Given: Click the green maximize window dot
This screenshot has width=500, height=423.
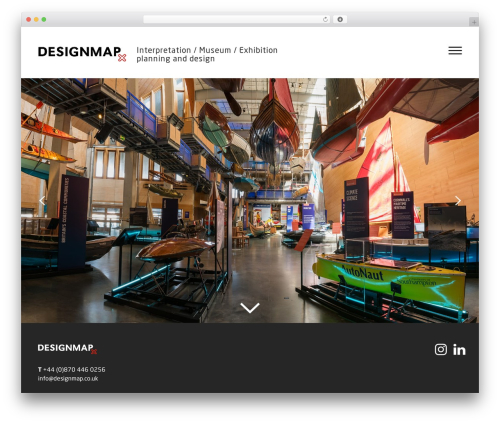Looking at the screenshot, I should [x=44, y=19].
